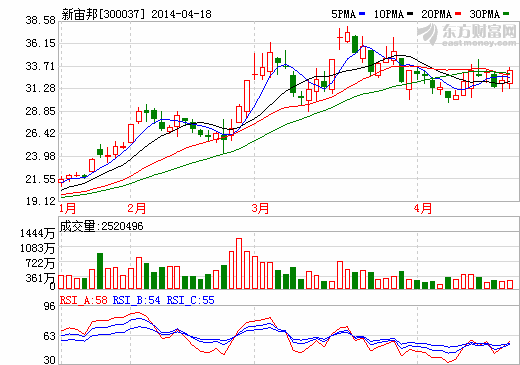Click the date label 2014-04-18
This screenshot has height=365, width=520.
point(181,14)
